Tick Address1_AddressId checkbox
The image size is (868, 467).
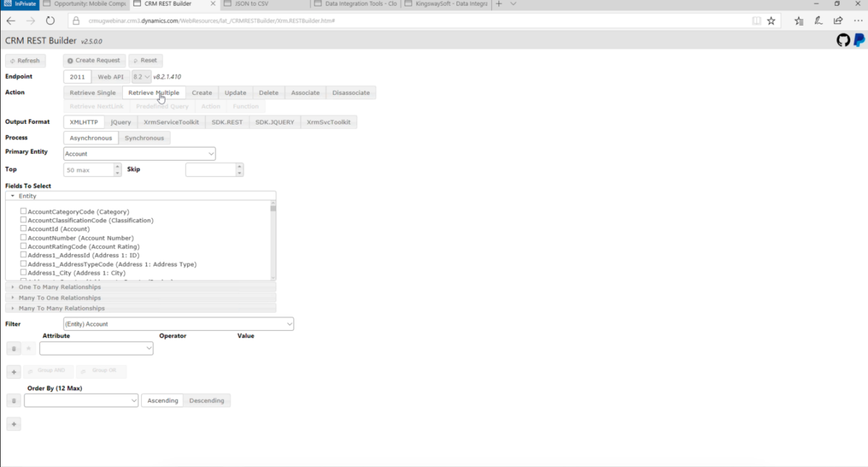[23, 255]
